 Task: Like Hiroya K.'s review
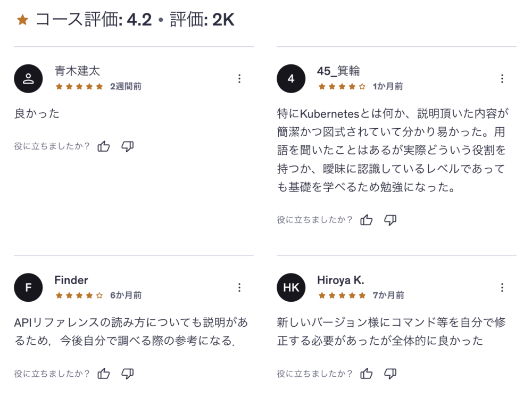click(367, 374)
